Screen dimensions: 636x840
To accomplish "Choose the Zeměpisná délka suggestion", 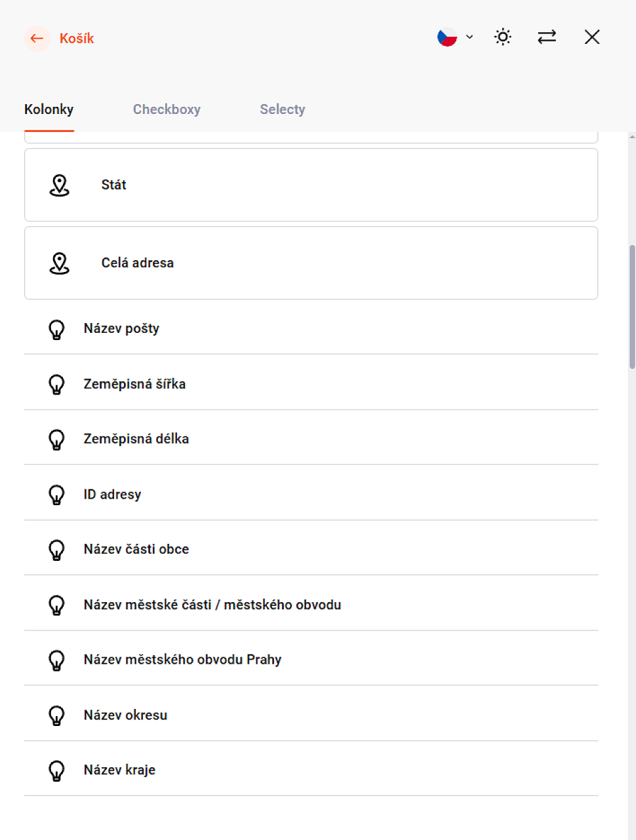I will [x=136, y=439].
